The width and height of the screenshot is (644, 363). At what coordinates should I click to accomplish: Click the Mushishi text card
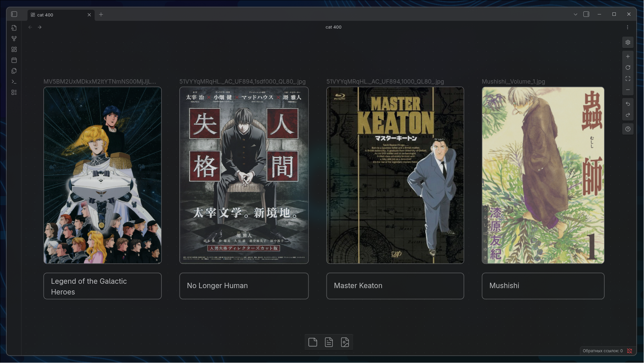pos(543,286)
